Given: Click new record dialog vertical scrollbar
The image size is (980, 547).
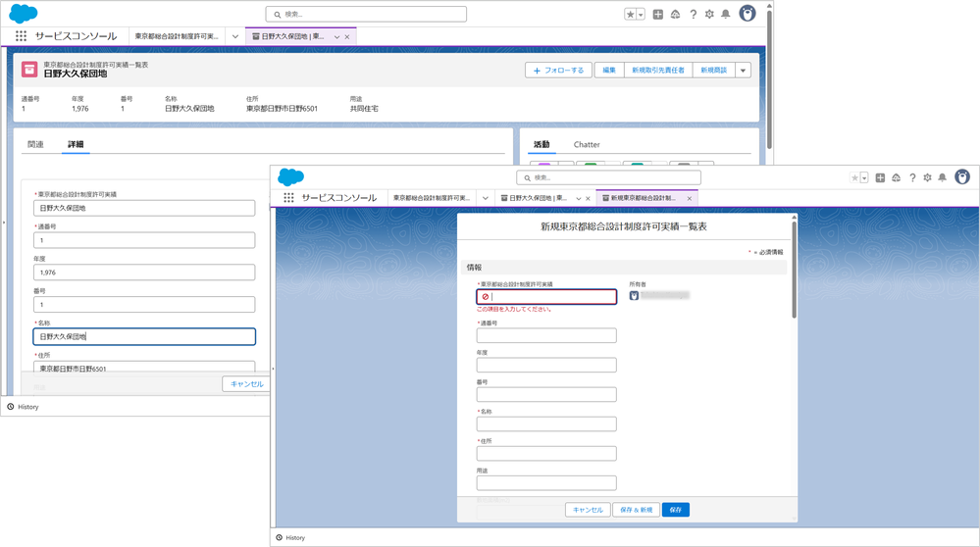Looking at the screenshot, I should (795, 269).
